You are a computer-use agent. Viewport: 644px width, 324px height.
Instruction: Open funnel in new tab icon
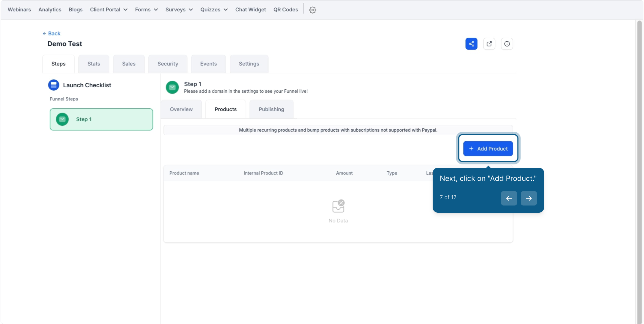(489, 44)
